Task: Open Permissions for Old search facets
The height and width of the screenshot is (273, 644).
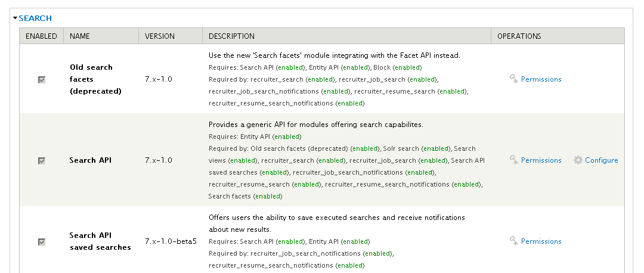Action: click(x=541, y=79)
